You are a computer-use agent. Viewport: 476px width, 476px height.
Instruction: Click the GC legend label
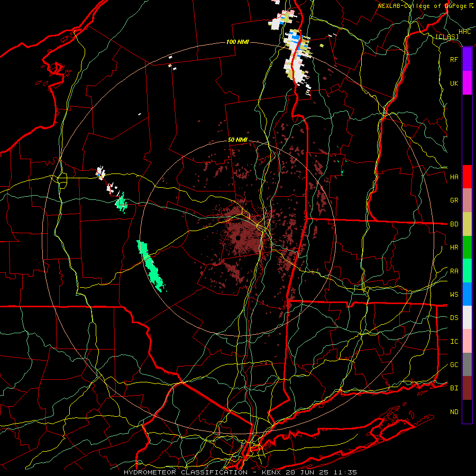pyautogui.click(x=454, y=365)
